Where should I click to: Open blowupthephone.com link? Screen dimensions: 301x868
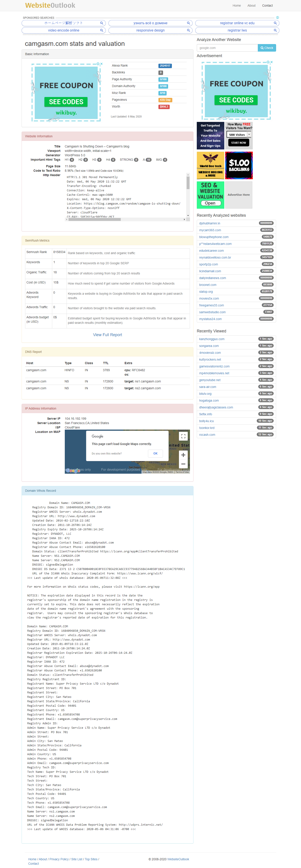click(x=214, y=237)
